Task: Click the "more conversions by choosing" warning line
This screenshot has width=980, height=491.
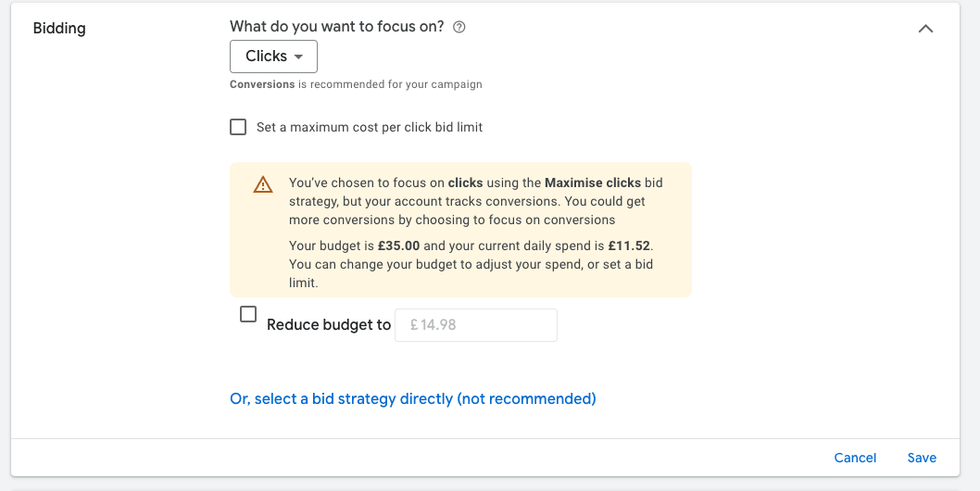Action: pyautogui.click(x=452, y=220)
